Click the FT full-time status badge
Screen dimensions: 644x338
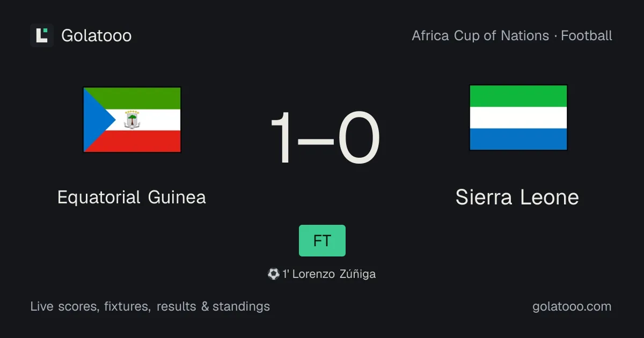pyautogui.click(x=322, y=240)
